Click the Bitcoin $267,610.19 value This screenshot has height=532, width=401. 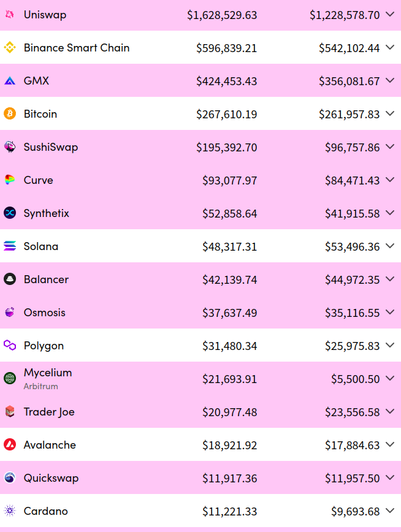[226, 114]
